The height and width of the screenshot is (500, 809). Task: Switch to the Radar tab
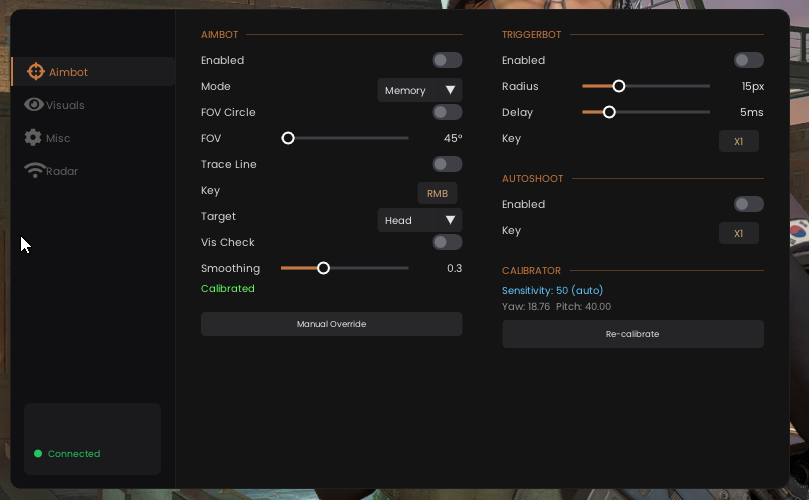tap(52, 171)
